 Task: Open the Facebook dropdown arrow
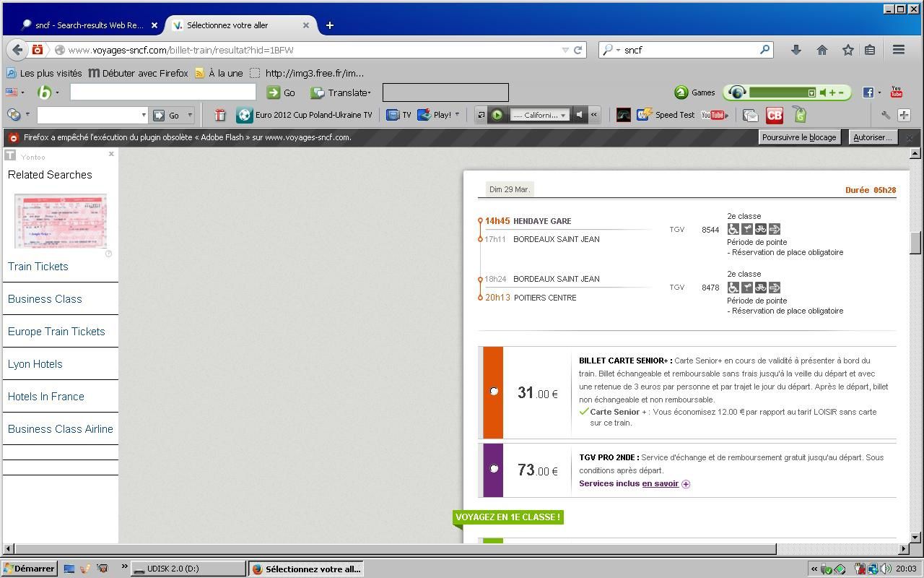pyautogui.click(x=879, y=92)
